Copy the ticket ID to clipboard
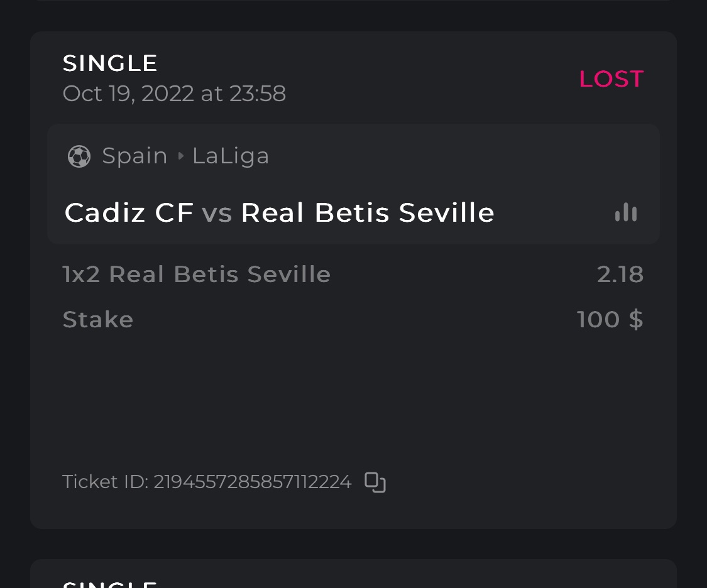This screenshot has height=588, width=707. [375, 482]
